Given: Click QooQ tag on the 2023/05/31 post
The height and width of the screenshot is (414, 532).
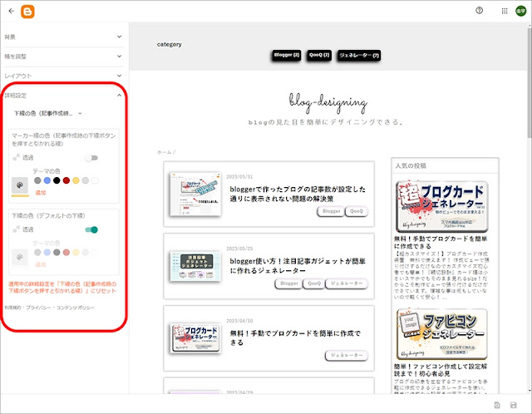Looking at the screenshot, I should (357, 211).
